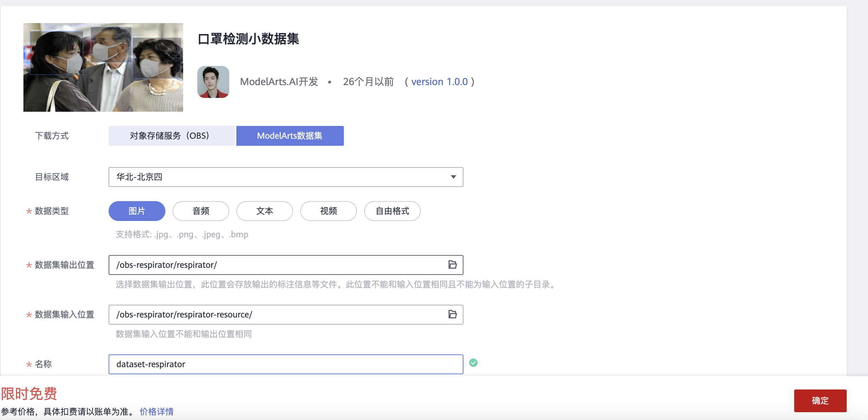The height and width of the screenshot is (420, 868).
Task: Open the version 1.0.0 link
Action: tap(439, 82)
